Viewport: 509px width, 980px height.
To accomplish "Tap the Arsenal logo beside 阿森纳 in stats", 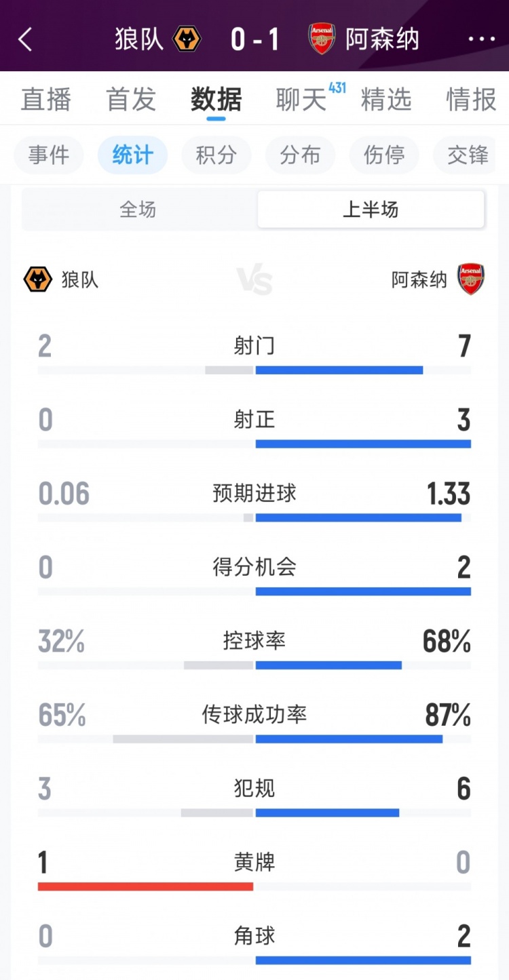I will [470, 279].
